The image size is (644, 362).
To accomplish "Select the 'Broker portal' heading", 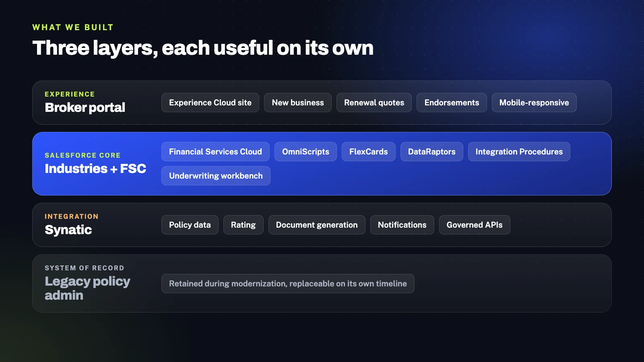I will coord(85,107).
